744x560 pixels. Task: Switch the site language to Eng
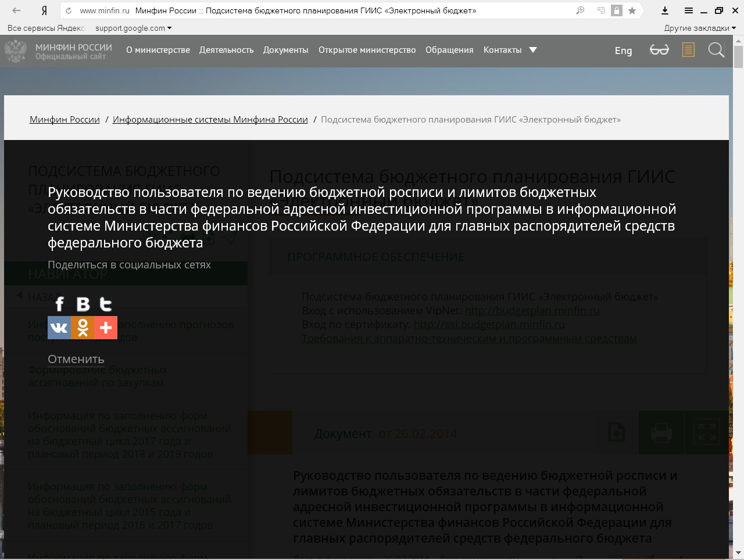(x=623, y=51)
